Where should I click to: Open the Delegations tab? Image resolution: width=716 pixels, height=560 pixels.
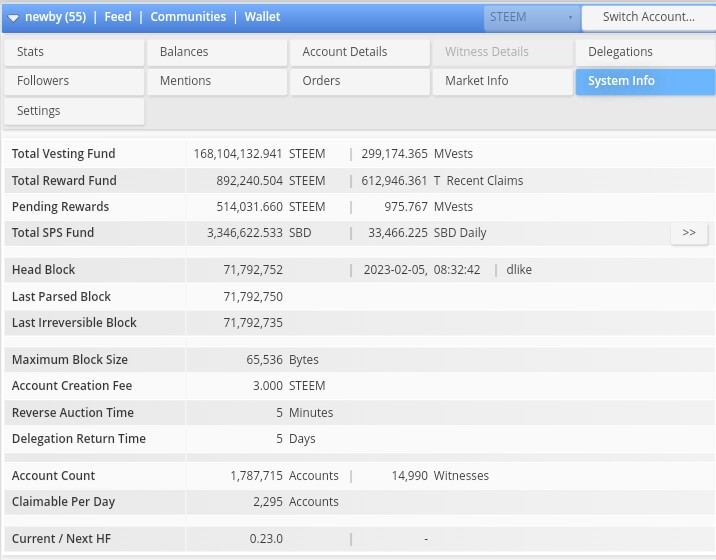pyautogui.click(x=645, y=52)
